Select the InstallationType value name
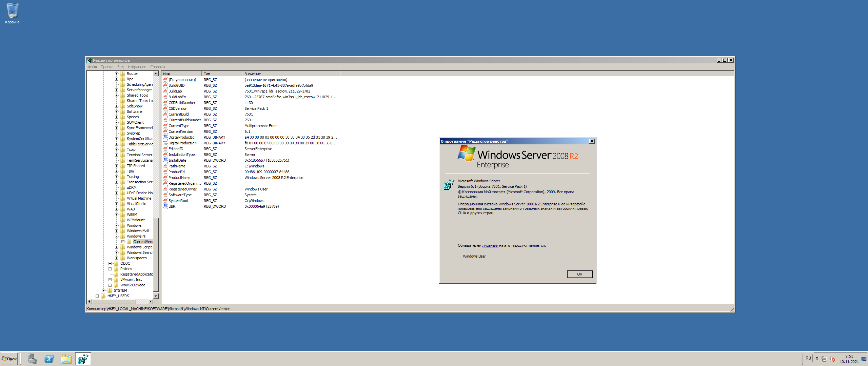The width and height of the screenshot is (868, 366). [182, 154]
